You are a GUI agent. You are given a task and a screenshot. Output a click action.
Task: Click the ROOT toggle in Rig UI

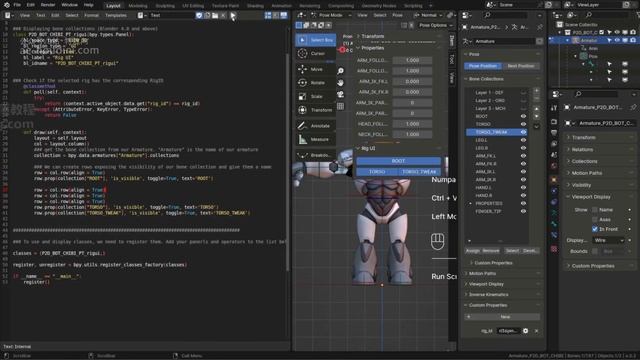(x=398, y=161)
